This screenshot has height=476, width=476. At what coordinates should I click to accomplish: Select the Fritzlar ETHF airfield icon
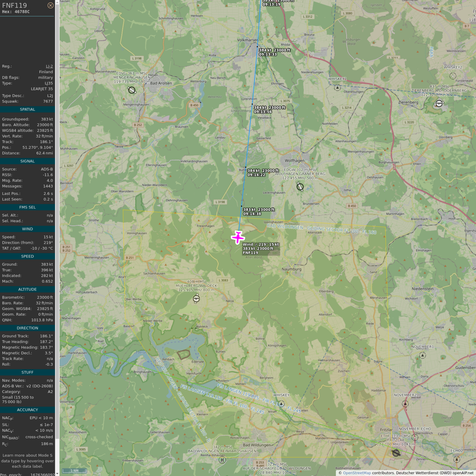click(x=396, y=453)
